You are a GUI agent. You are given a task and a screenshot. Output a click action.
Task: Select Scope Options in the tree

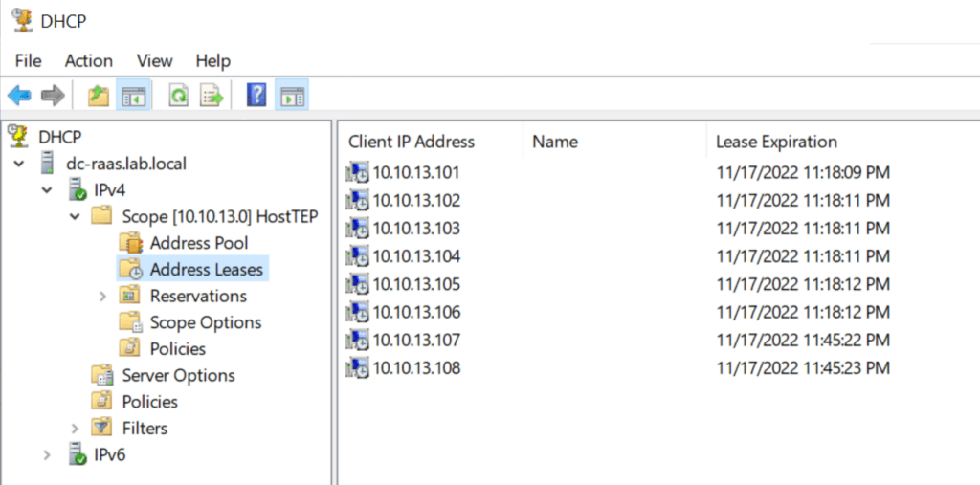[x=205, y=322]
